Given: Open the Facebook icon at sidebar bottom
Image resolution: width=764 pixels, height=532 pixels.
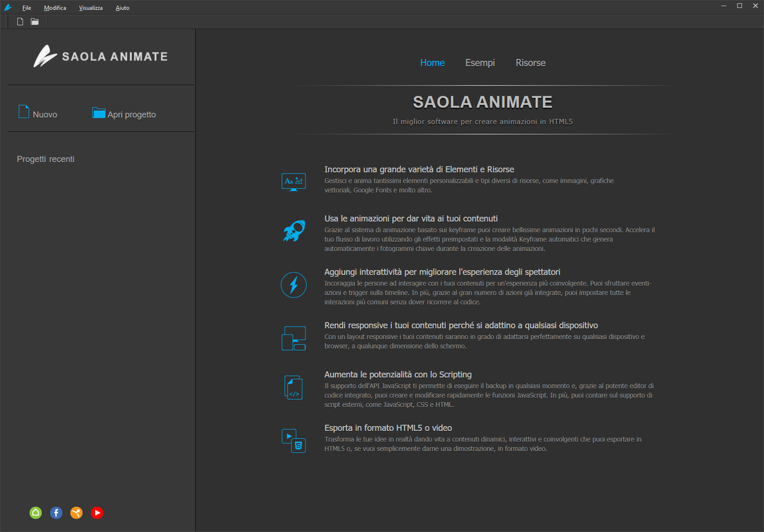Looking at the screenshot, I should 56,513.
